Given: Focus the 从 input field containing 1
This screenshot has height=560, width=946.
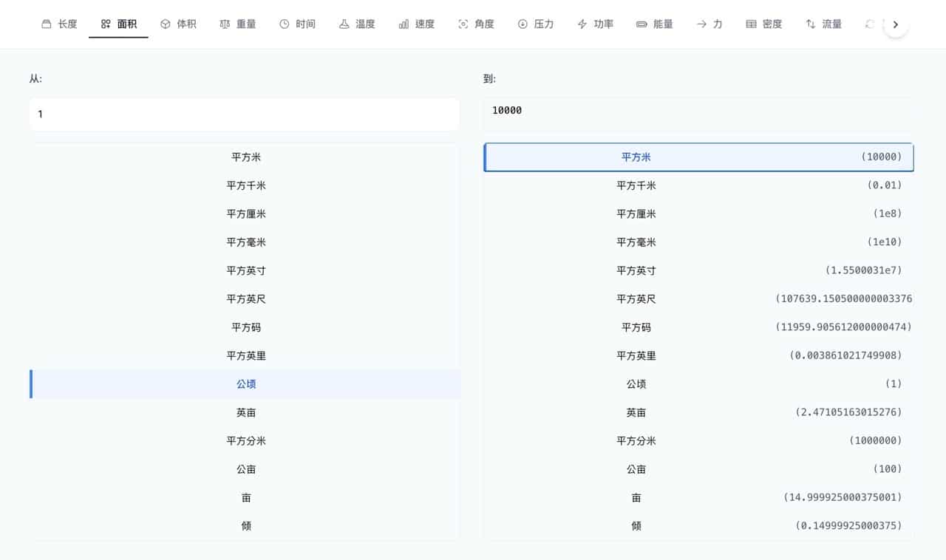Looking at the screenshot, I should click(x=245, y=115).
